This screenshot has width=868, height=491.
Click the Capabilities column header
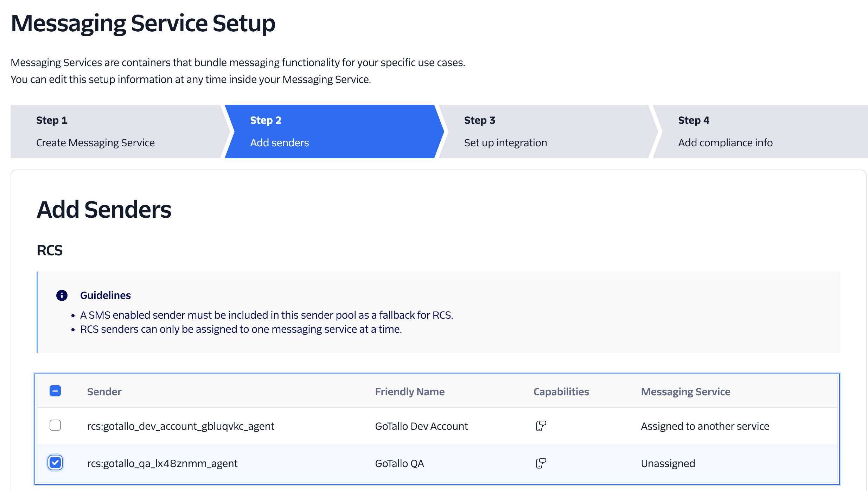point(561,392)
